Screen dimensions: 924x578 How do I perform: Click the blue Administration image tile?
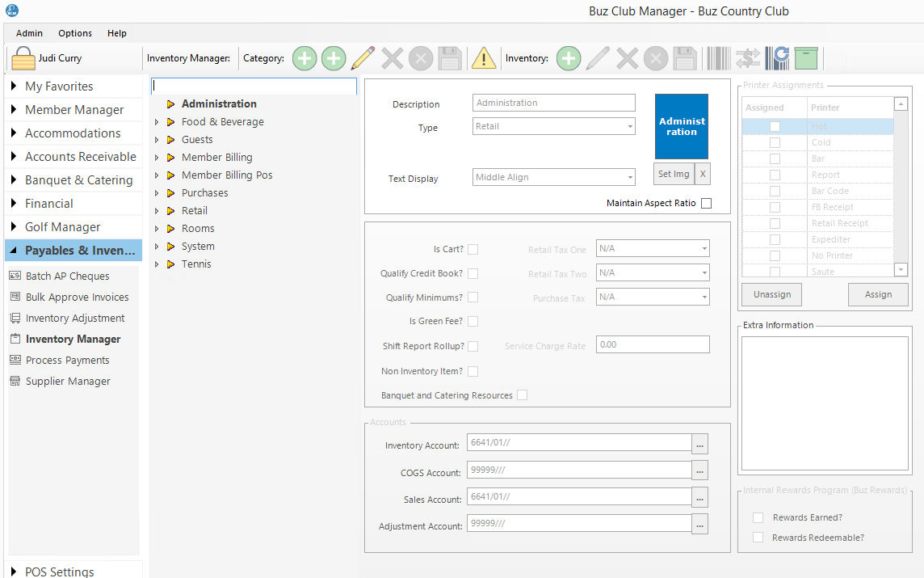pyautogui.click(x=681, y=126)
